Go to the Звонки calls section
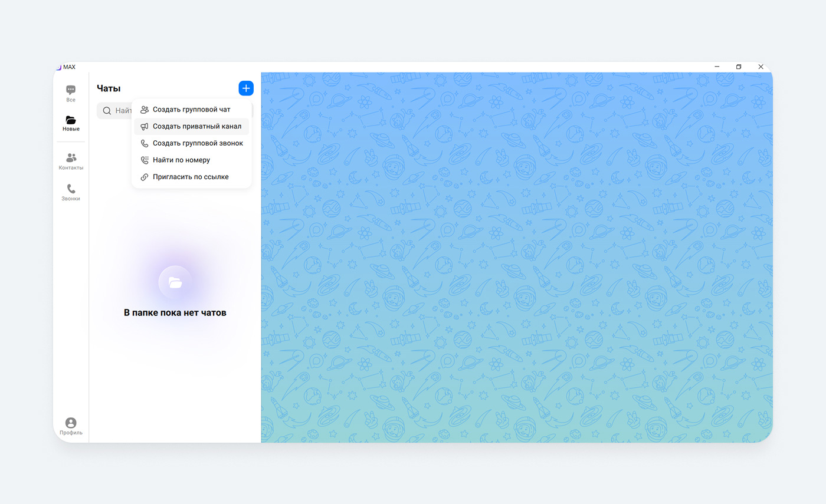The width and height of the screenshot is (826, 504). (x=71, y=192)
